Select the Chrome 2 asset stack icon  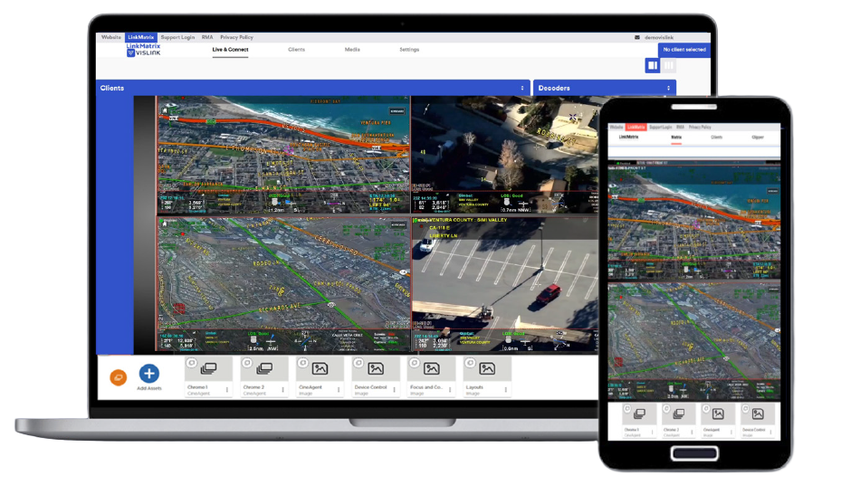[264, 369]
